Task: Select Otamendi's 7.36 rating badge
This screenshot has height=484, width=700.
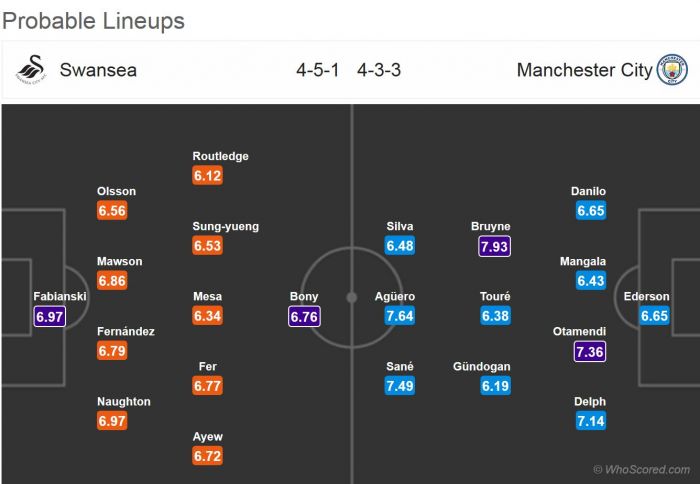Action: coord(590,351)
